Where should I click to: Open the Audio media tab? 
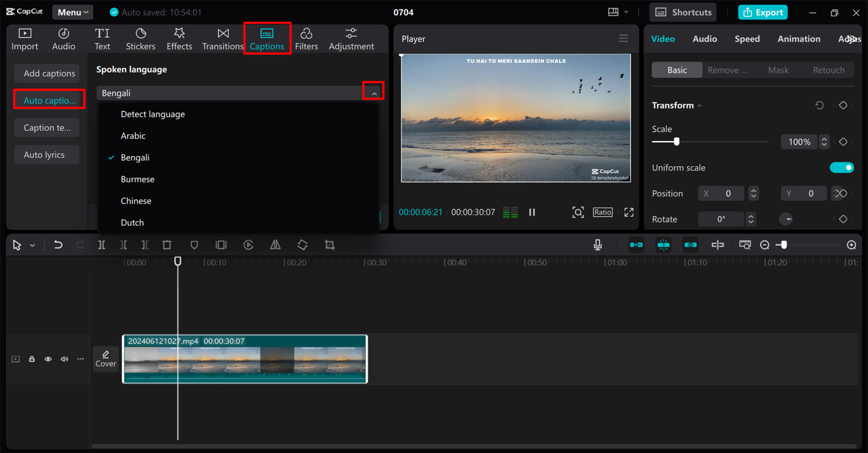point(64,39)
